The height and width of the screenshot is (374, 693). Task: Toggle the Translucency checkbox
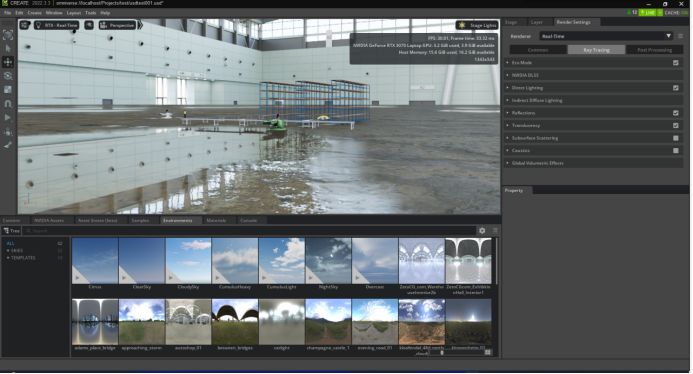676,126
